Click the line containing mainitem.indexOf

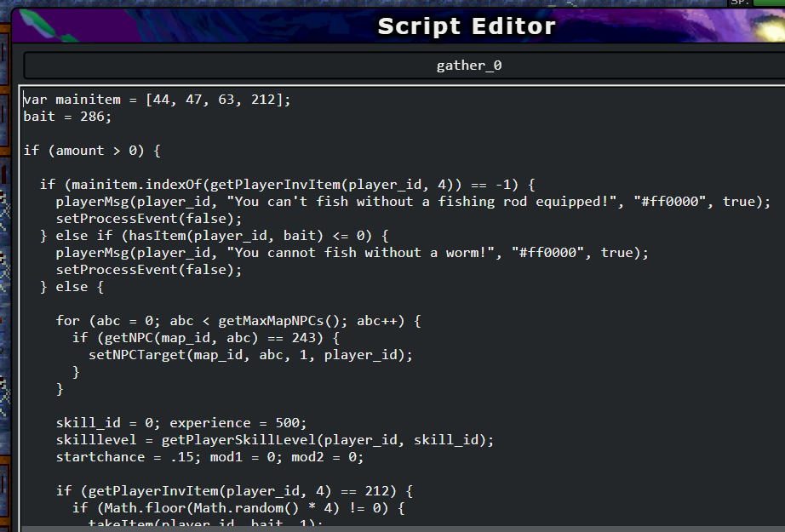click(x=288, y=185)
